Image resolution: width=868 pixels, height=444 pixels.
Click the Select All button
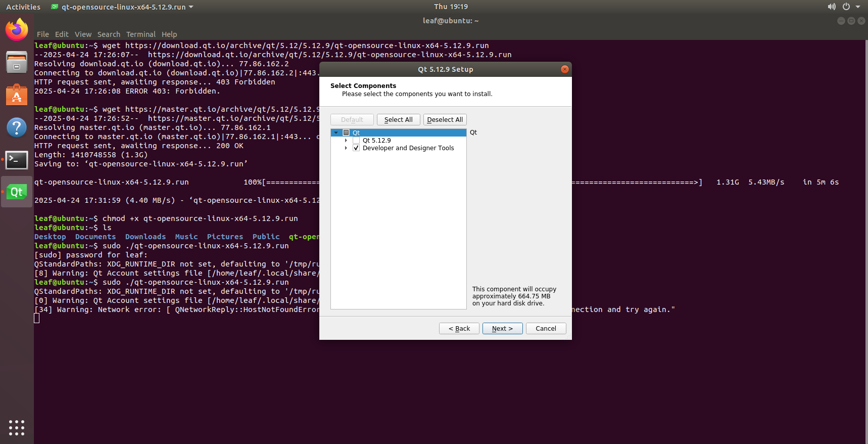point(398,120)
